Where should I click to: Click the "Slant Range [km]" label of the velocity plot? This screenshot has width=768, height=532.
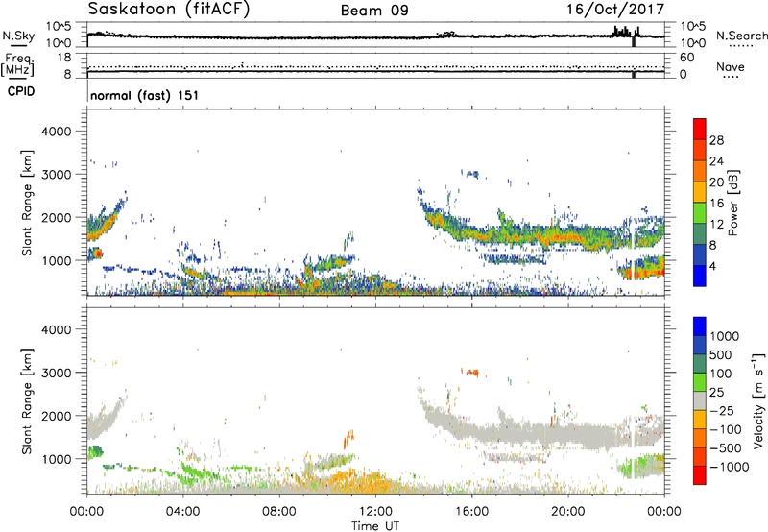[27, 400]
